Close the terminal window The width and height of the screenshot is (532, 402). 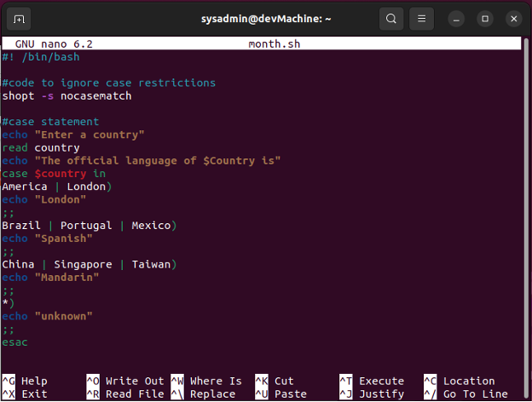click(512, 18)
